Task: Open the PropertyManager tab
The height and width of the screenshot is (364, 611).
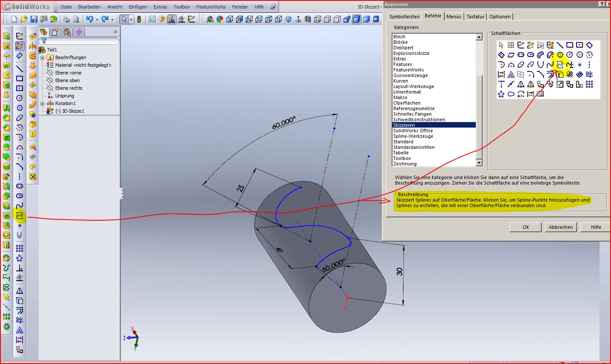Action: pyautogui.click(x=55, y=32)
